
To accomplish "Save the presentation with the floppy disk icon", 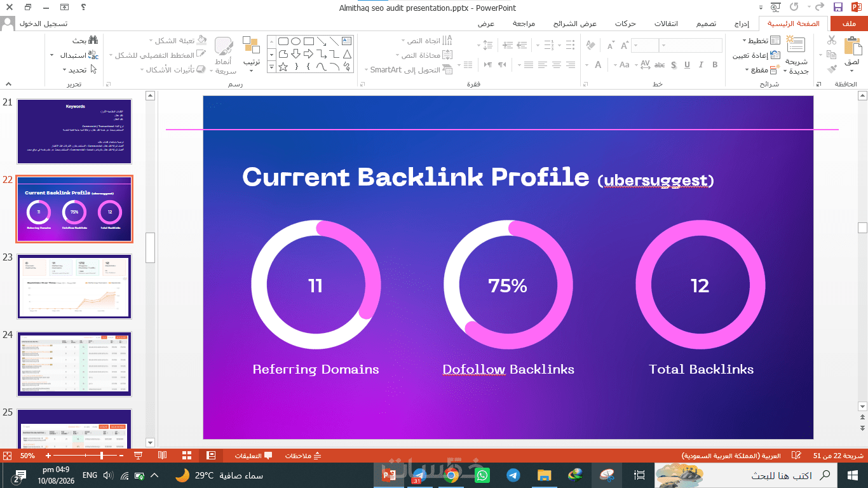I will (837, 8).
